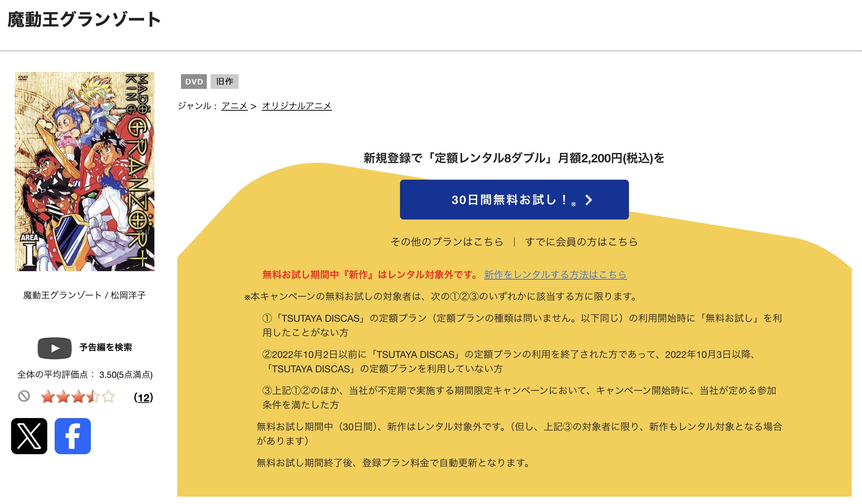Click the red 無料お試し期間中 warning text
The width and height of the screenshot is (862, 504).
(370, 275)
